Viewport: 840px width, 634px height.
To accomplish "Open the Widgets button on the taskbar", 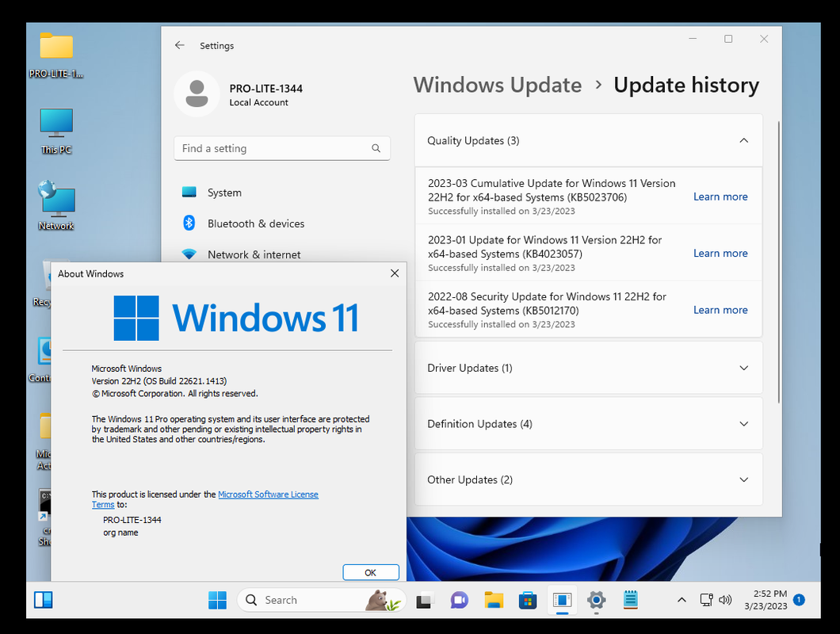I will (44, 600).
